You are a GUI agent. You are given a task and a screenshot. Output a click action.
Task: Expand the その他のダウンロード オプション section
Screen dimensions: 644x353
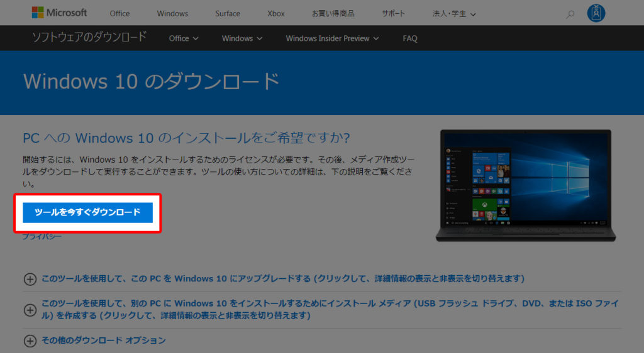(x=104, y=340)
